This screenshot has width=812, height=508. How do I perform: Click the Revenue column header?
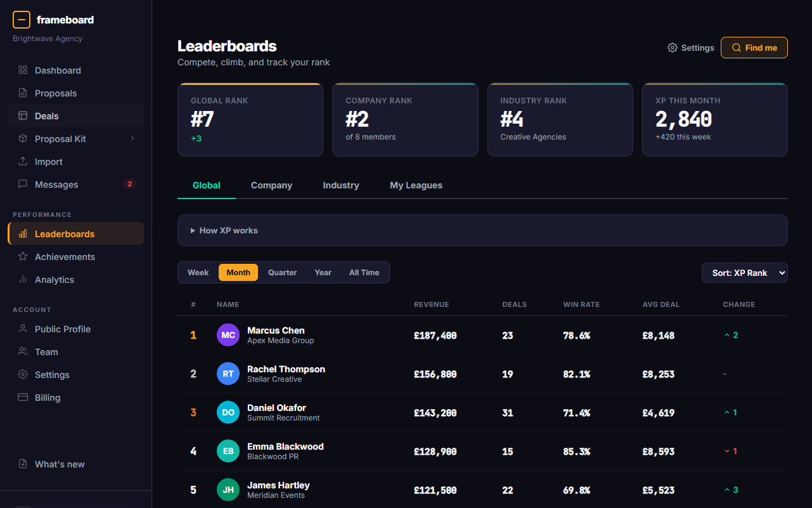[x=431, y=304]
